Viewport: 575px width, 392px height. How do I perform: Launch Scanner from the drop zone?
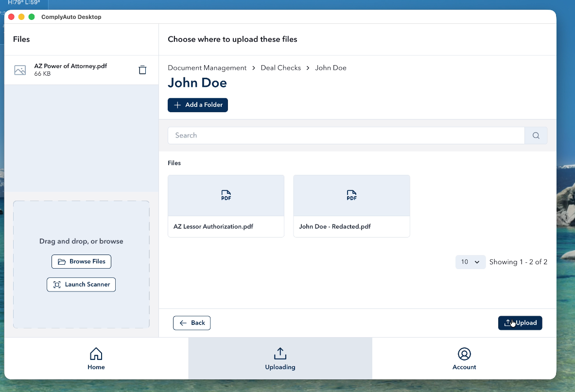click(81, 285)
